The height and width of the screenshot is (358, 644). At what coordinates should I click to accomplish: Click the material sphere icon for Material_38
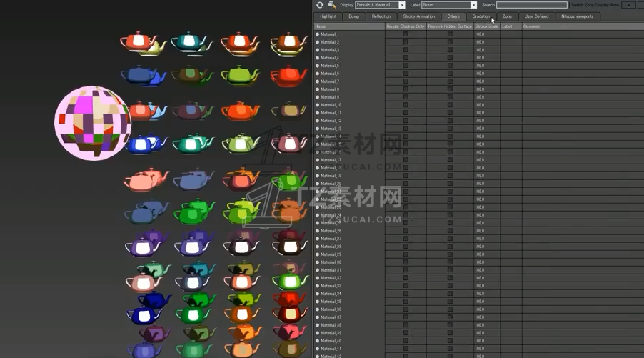tap(318, 325)
